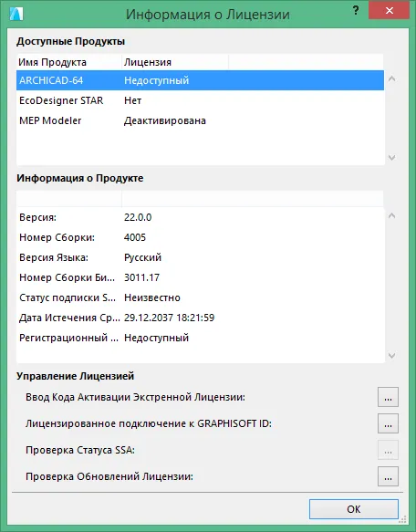The width and height of the screenshot is (416, 532).
Task: Click the Дата Истечения Ср... label
Action: click(69, 318)
